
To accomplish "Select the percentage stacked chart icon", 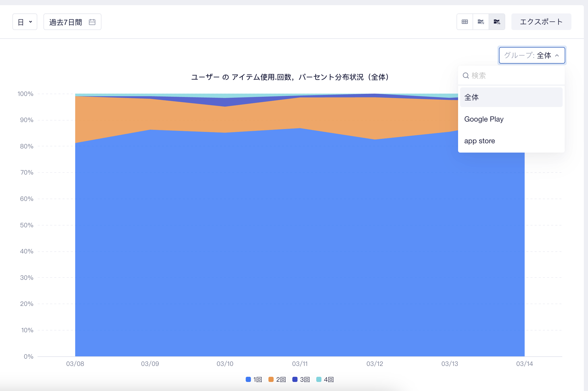I will pyautogui.click(x=497, y=22).
